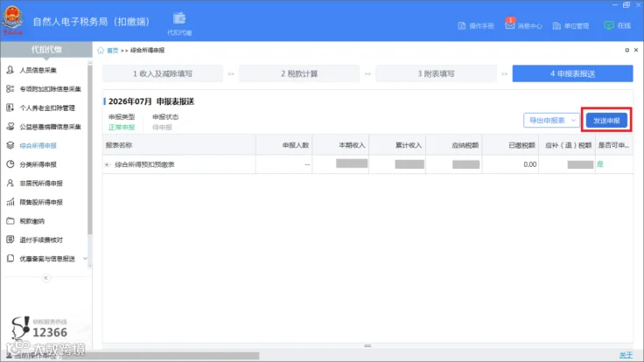This screenshot has height=362, width=644.
Task: Collapse the sidebar with the arrow button
Action: [x=46, y=278]
